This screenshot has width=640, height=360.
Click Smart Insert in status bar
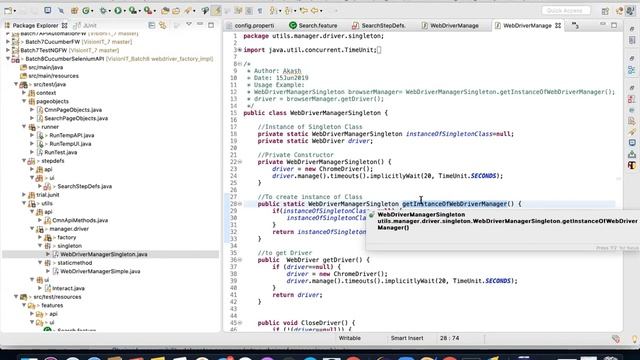pyautogui.click(x=407, y=338)
